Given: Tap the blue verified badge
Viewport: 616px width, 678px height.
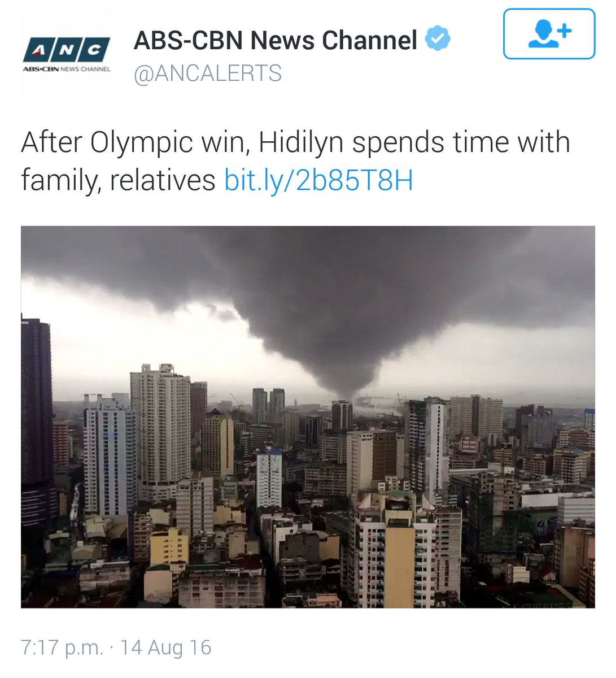Looking at the screenshot, I should [x=438, y=39].
